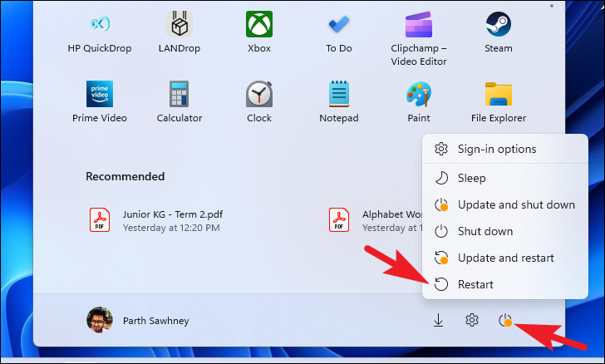This screenshot has height=364, width=605.
Task: Launch Calculator
Action: 180,101
